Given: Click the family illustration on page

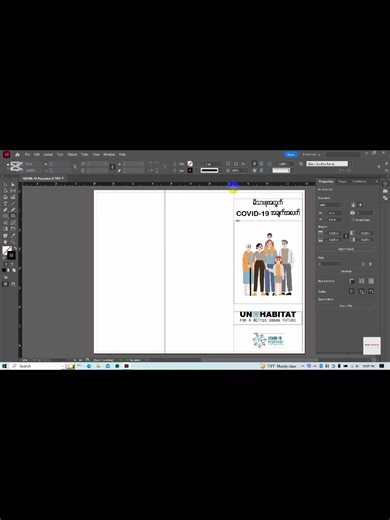Looking at the screenshot, I should (269, 264).
